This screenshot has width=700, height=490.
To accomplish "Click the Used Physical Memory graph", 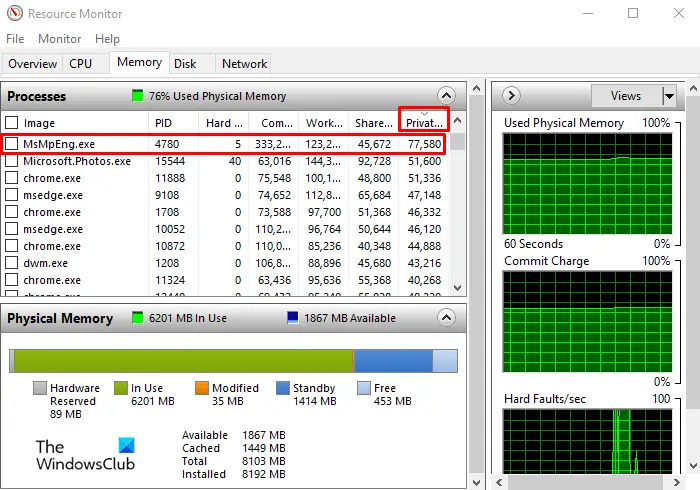I will 588,183.
